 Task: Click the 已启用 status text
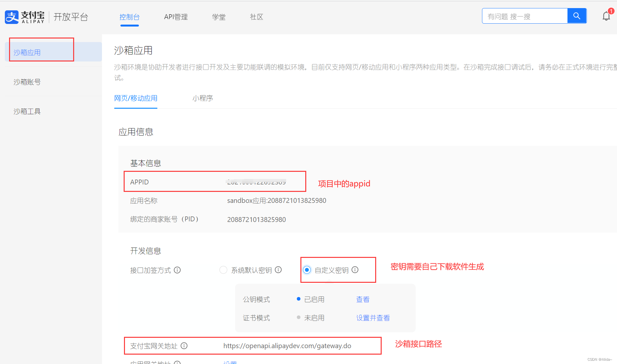pos(314,299)
